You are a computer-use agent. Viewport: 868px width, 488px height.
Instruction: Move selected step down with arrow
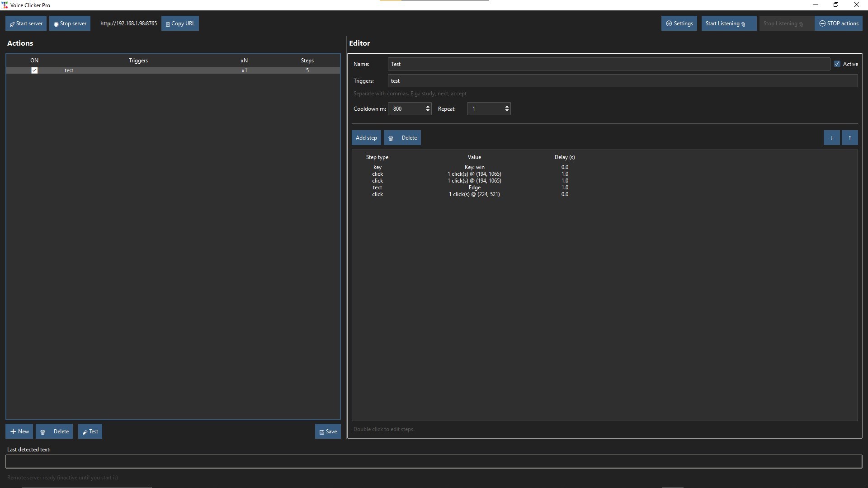(831, 138)
